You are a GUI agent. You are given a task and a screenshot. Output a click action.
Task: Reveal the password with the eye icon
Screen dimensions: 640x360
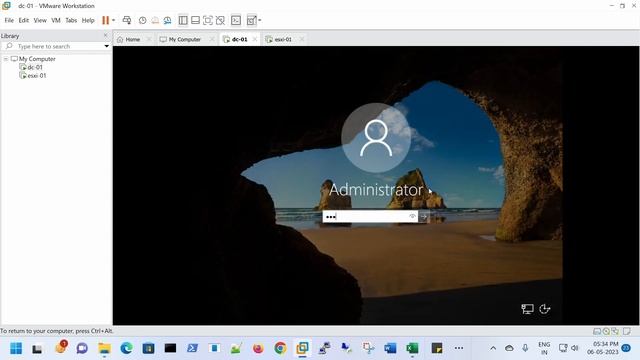412,216
